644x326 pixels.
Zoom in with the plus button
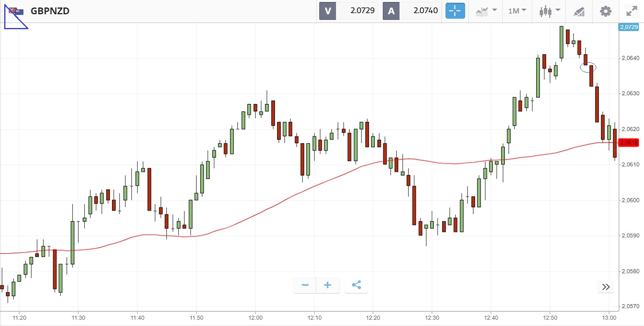point(328,285)
